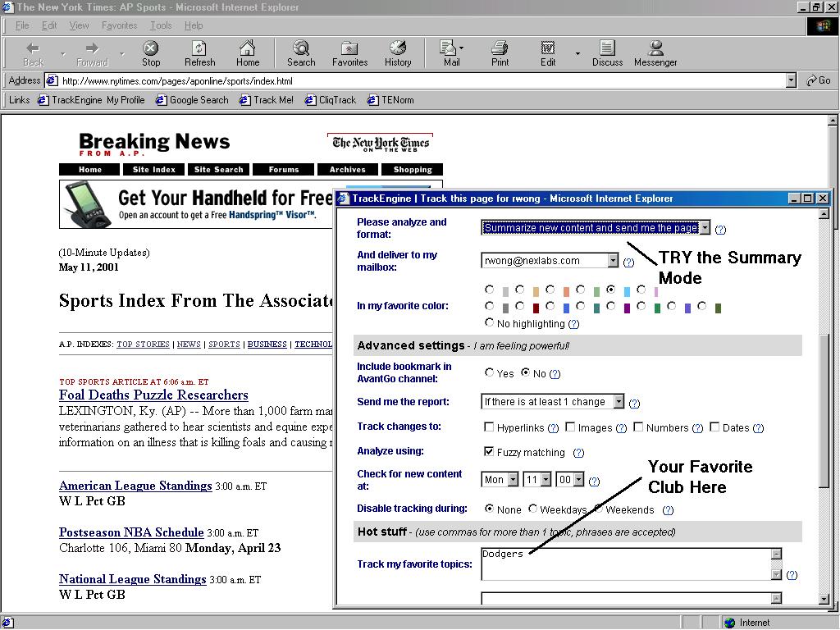
Task: Choose the No highlighting radio option
Action: pos(489,322)
